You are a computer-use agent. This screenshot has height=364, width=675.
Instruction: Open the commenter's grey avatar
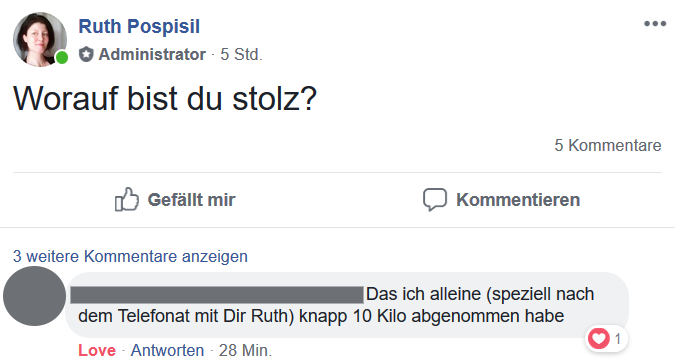[34, 296]
